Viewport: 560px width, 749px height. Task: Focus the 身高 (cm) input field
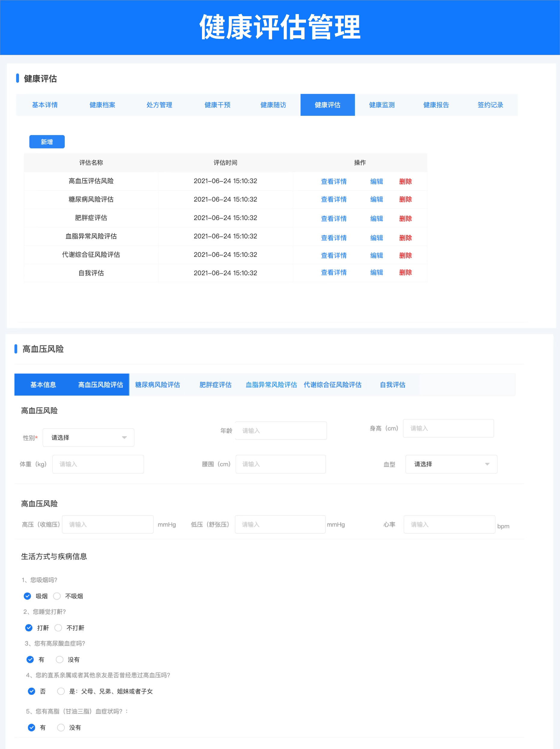tap(448, 428)
